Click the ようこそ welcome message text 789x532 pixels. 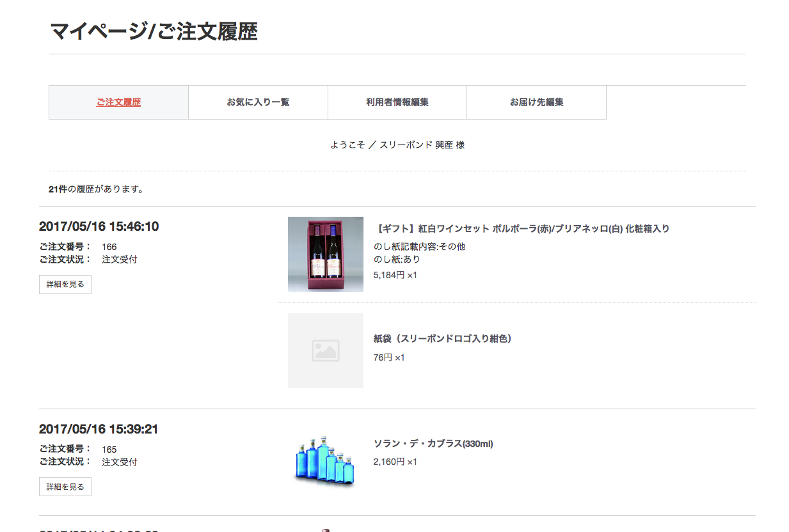[x=397, y=145]
